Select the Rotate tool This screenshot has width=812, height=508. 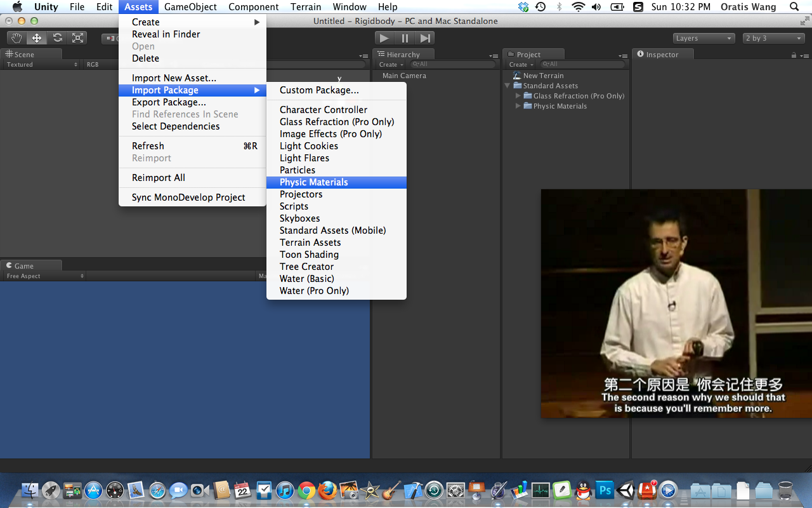57,38
